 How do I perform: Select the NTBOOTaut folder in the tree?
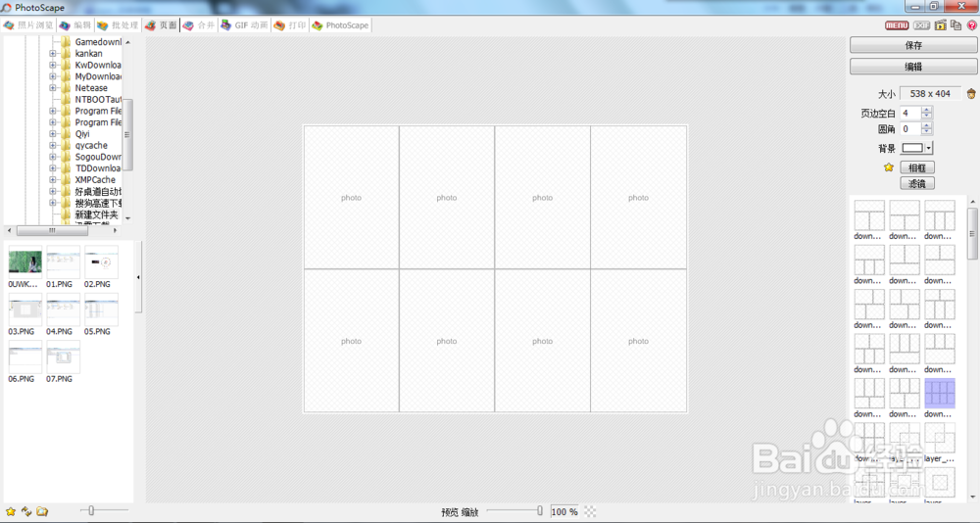click(98, 99)
